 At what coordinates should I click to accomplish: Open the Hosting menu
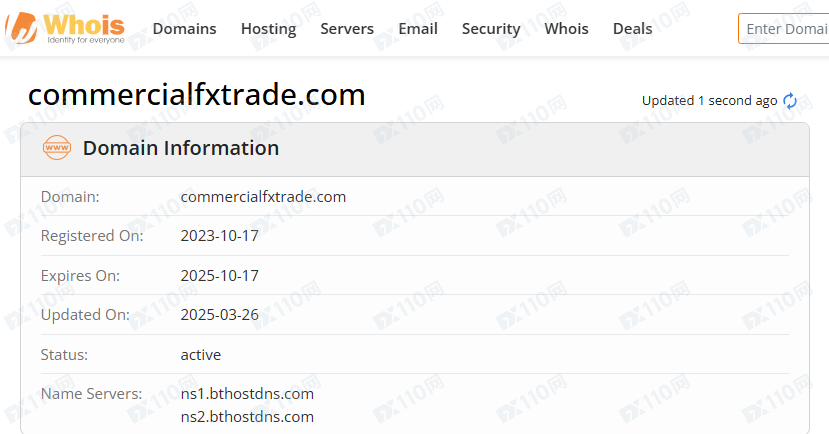click(269, 29)
